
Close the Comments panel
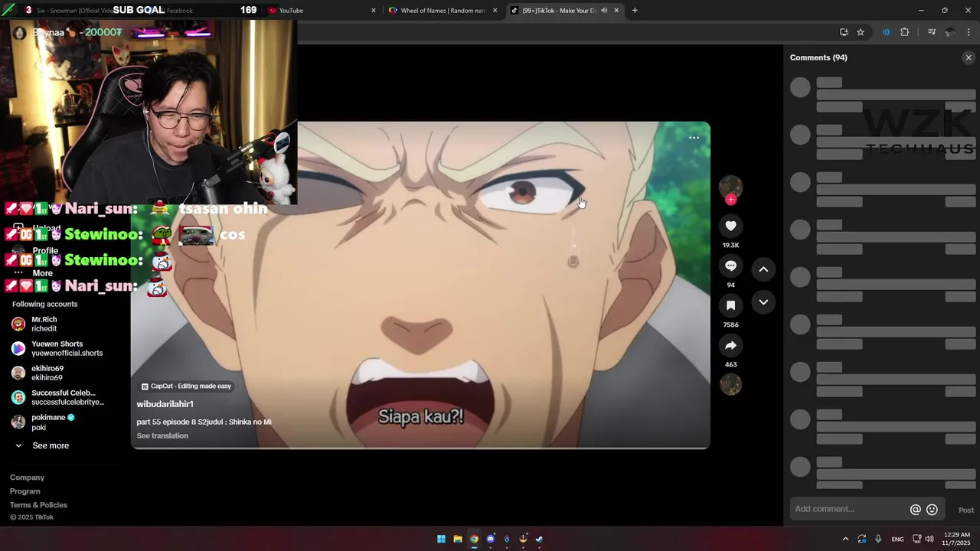(969, 57)
